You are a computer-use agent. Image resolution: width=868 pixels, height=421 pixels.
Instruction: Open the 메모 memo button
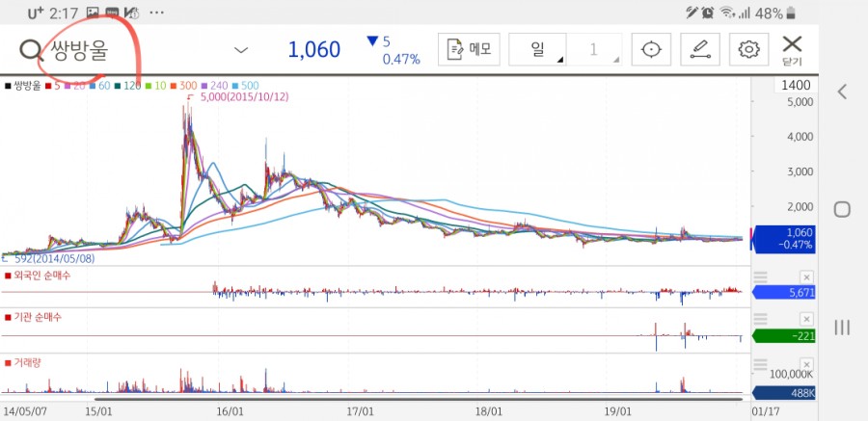(x=469, y=49)
